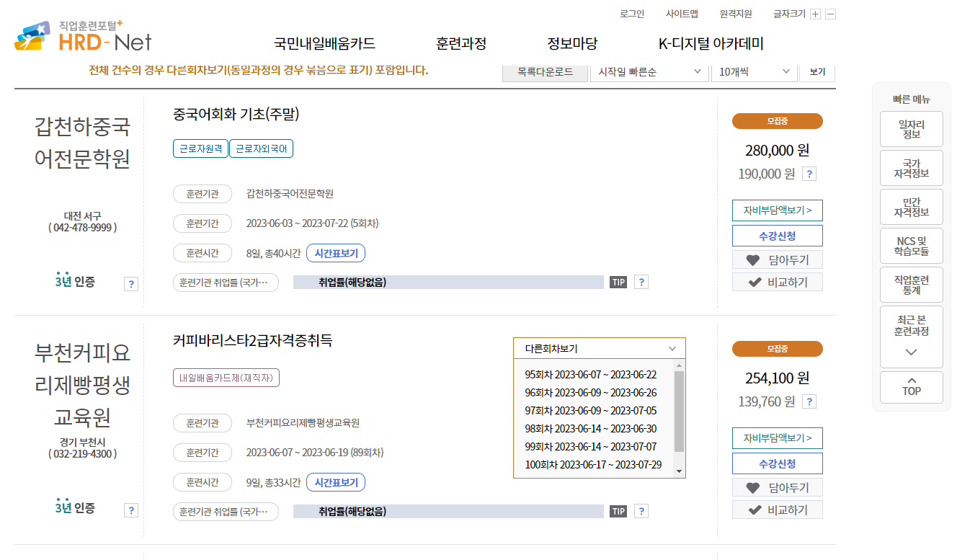Click the TIP icon on the 취업률 bar
970x560 pixels.
(618, 282)
